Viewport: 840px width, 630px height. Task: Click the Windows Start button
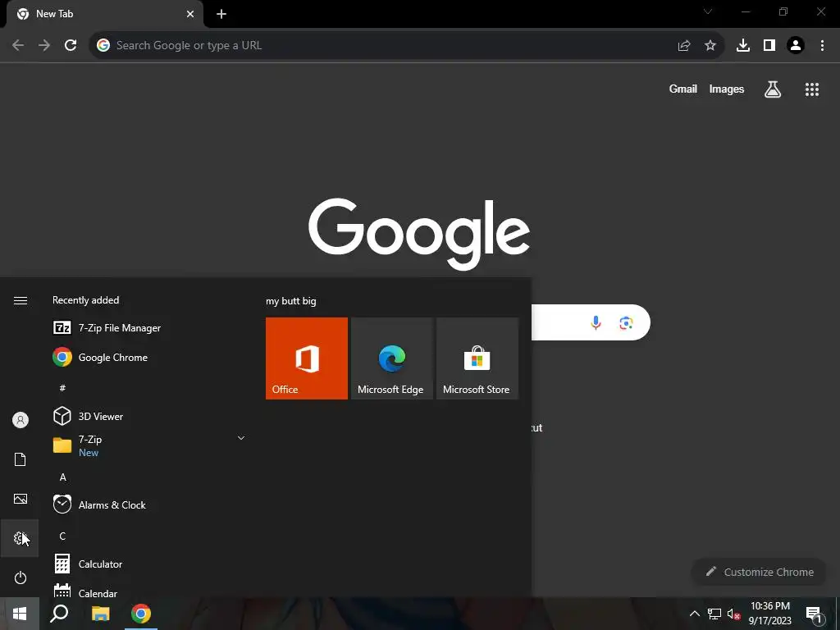click(20, 614)
